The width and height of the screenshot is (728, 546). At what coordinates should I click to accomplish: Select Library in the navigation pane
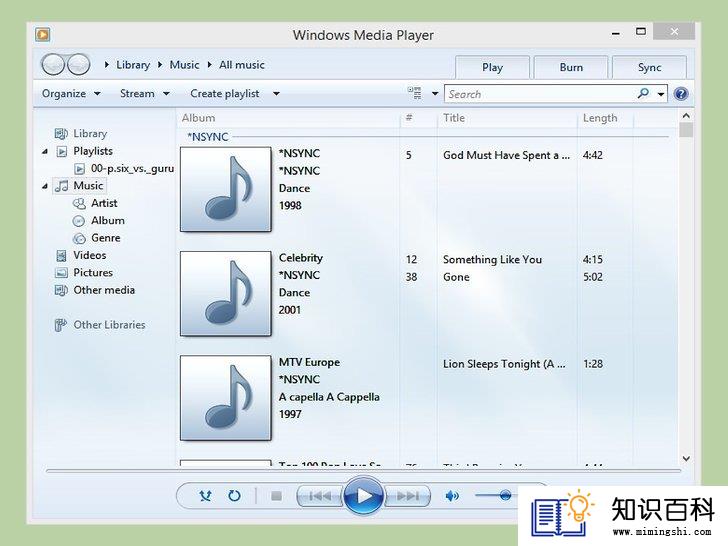click(x=90, y=134)
